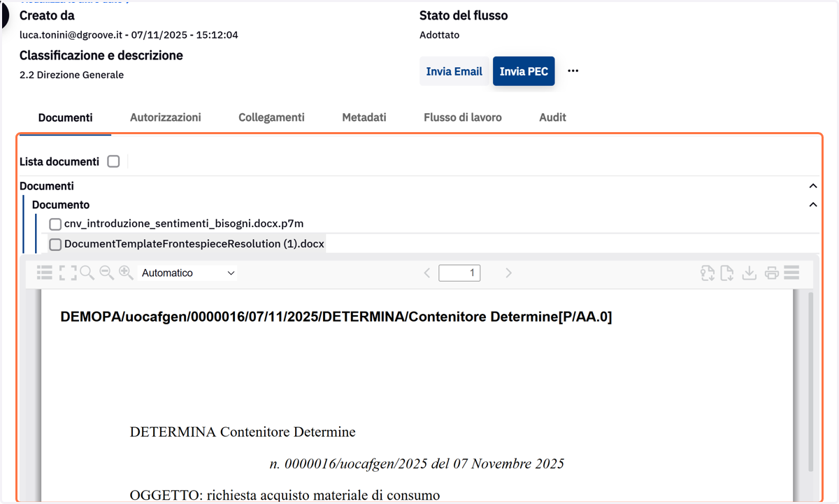This screenshot has width=839, height=504.
Task: Click the Invia Email button
Action: pyautogui.click(x=454, y=71)
